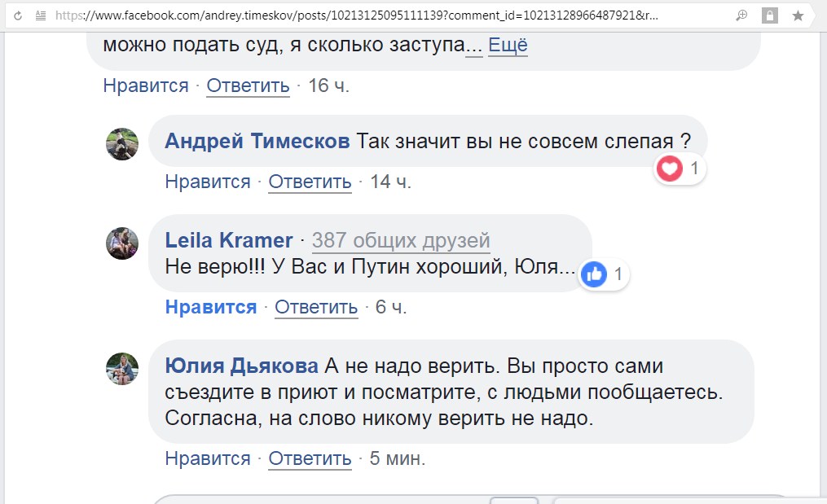Click the heart reaction on Андрей Тимесков's comment
Viewport: 827px width, 504px height.
coord(670,169)
